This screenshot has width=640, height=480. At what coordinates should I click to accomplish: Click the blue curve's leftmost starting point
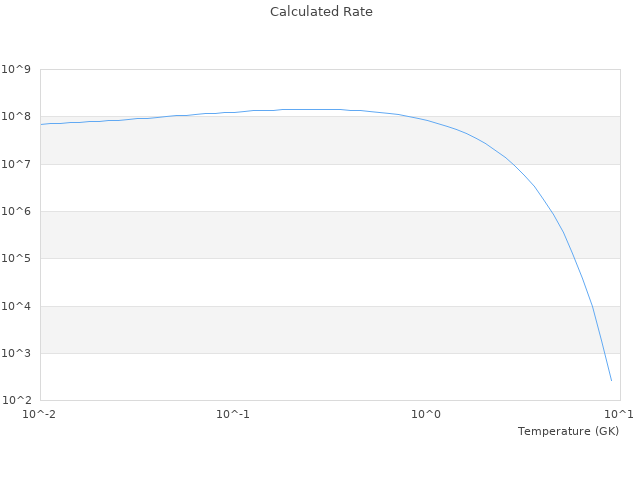[41, 124]
